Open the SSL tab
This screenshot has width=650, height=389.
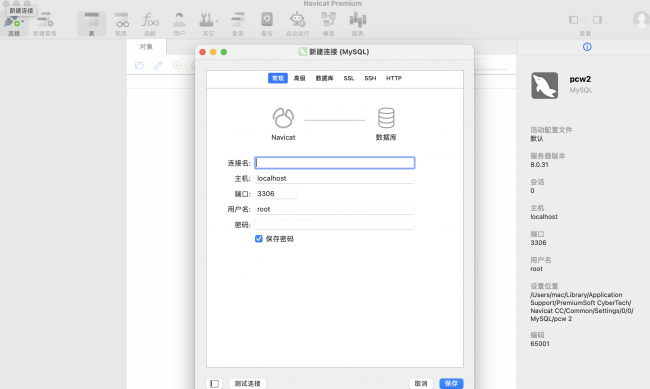[349, 78]
